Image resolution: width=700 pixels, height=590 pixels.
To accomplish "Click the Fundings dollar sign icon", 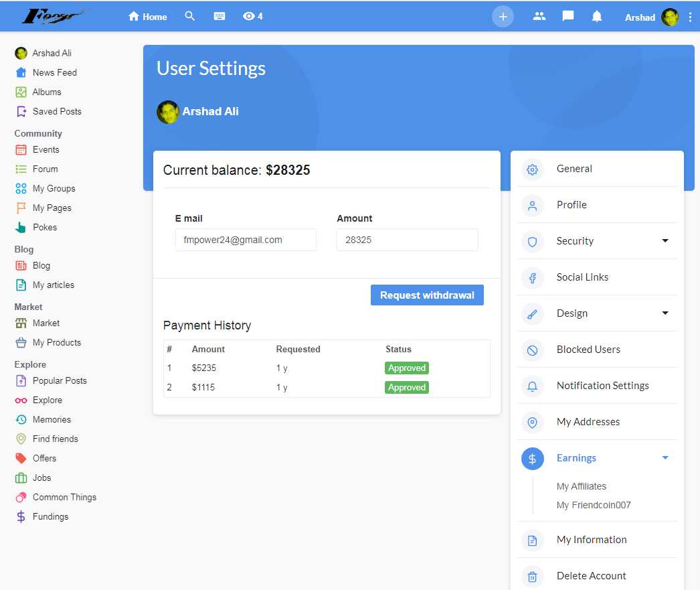I will click(x=21, y=517).
